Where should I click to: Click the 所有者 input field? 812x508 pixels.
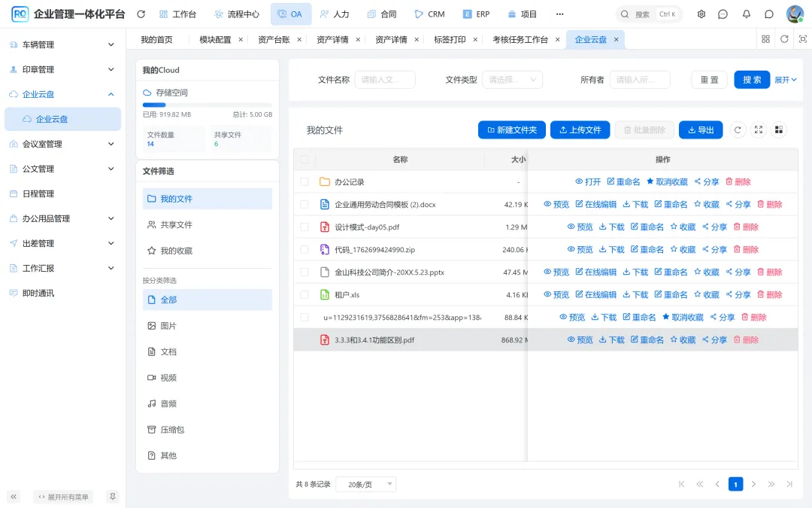640,80
